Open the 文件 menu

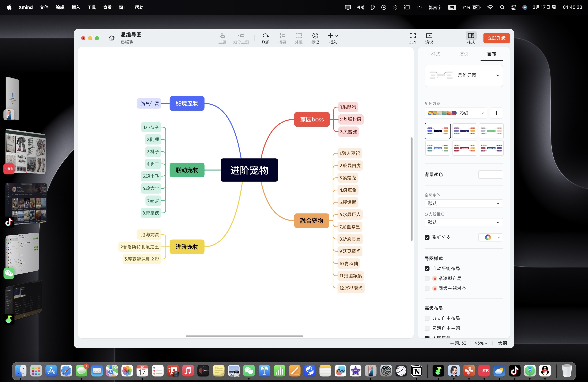(44, 7)
